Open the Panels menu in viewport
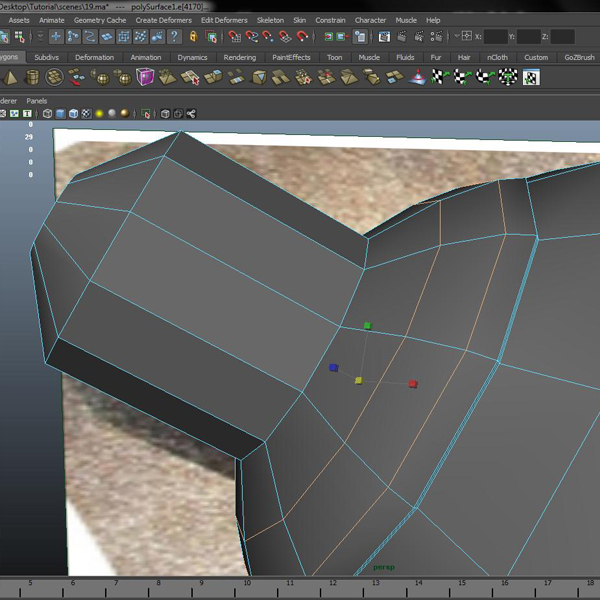 [x=37, y=101]
